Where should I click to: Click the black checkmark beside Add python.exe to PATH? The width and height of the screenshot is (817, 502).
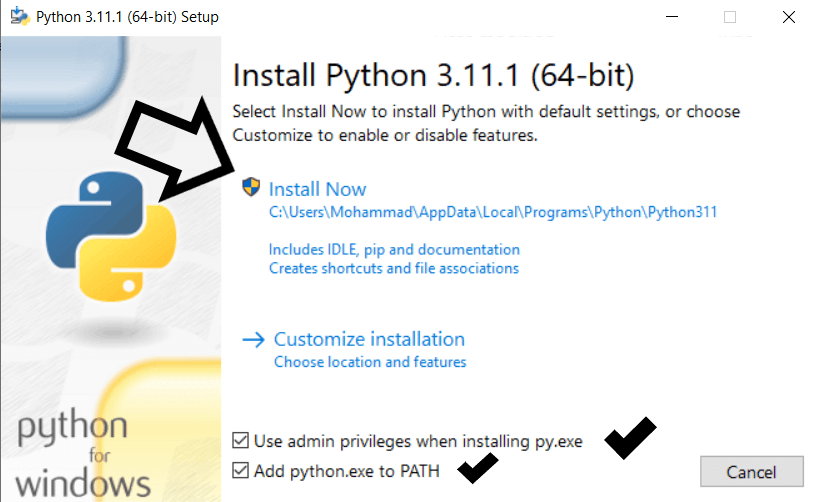(478, 467)
